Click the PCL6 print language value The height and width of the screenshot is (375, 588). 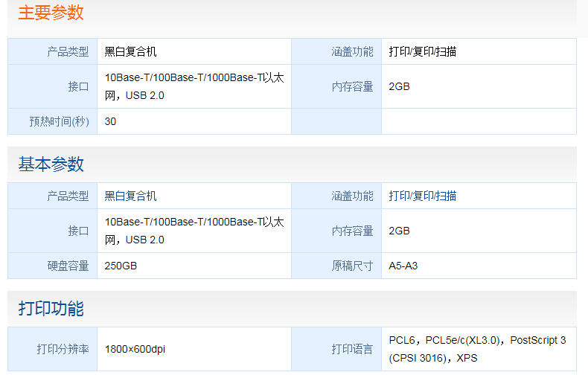tap(403, 340)
